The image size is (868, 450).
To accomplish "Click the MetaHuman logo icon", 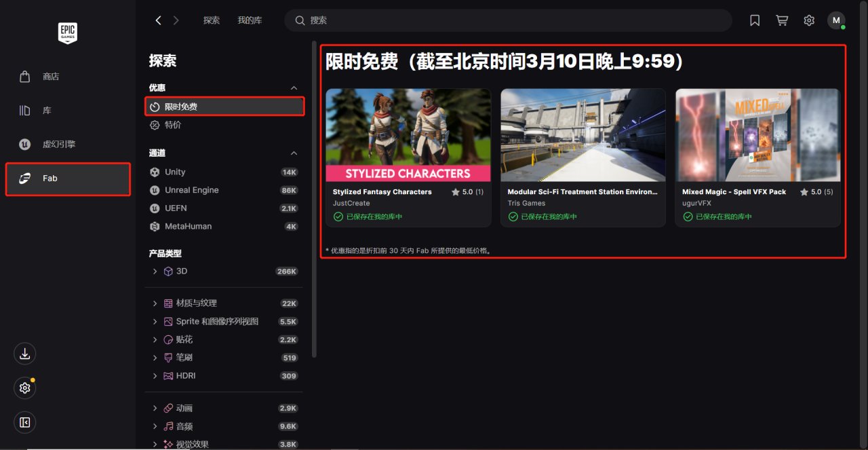I will pos(155,226).
